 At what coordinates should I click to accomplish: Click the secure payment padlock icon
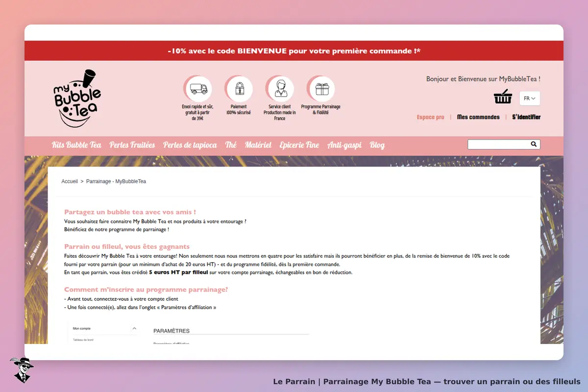click(239, 89)
